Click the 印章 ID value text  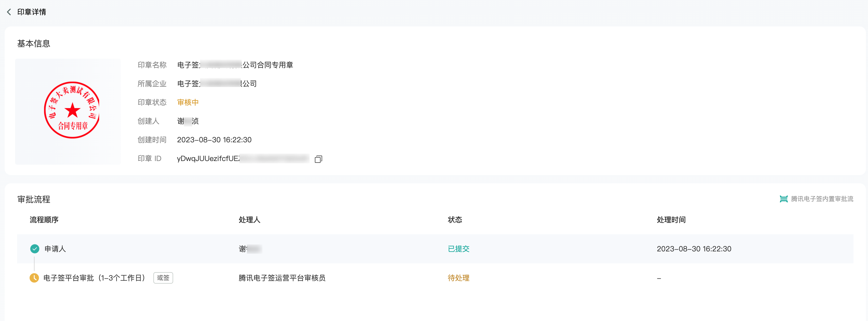[243, 158]
